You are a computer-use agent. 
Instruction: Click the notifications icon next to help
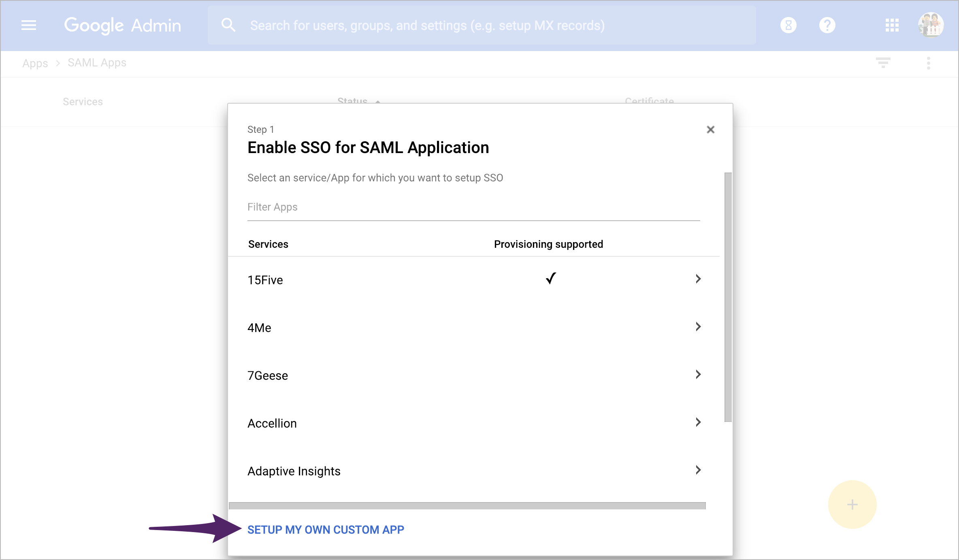(x=788, y=25)
